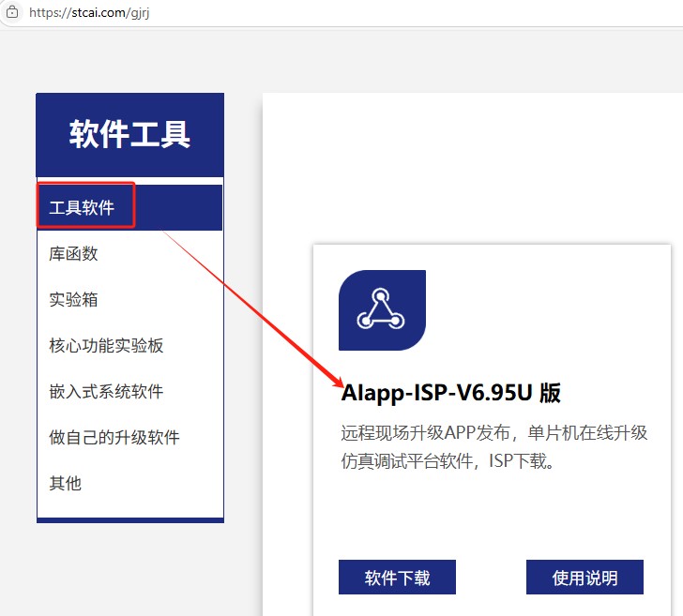Open the 其他 category
This screenshot has height=616, width=683.
click(x=66, y=483)
